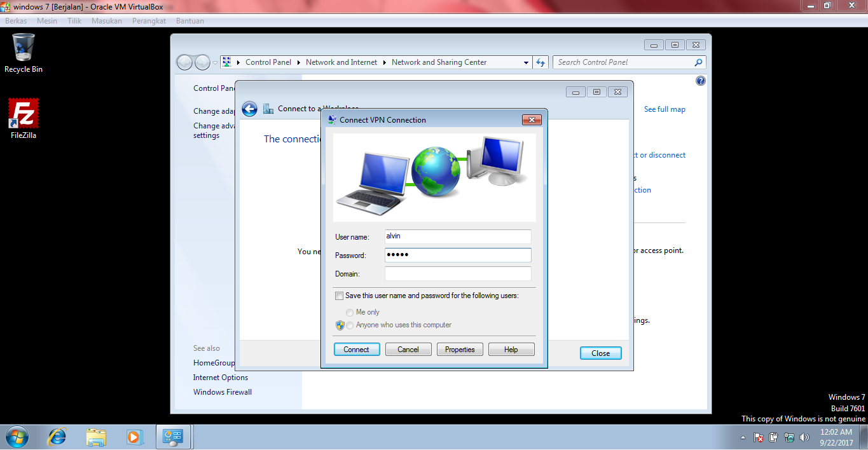The image size is (868, 450).
Task: Click Cancel in the VPN dialog
Action: pyautogui.click(x=408, y=350)
